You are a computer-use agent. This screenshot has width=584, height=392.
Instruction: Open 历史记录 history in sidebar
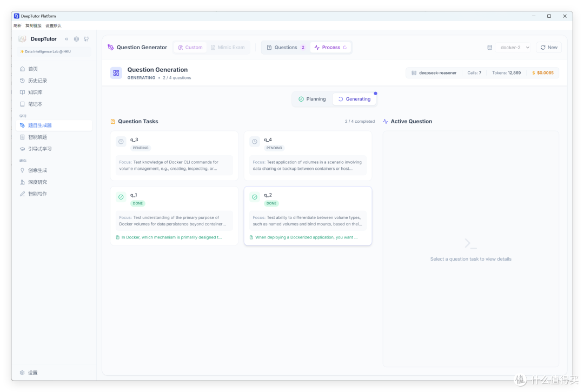coord(55,81)
